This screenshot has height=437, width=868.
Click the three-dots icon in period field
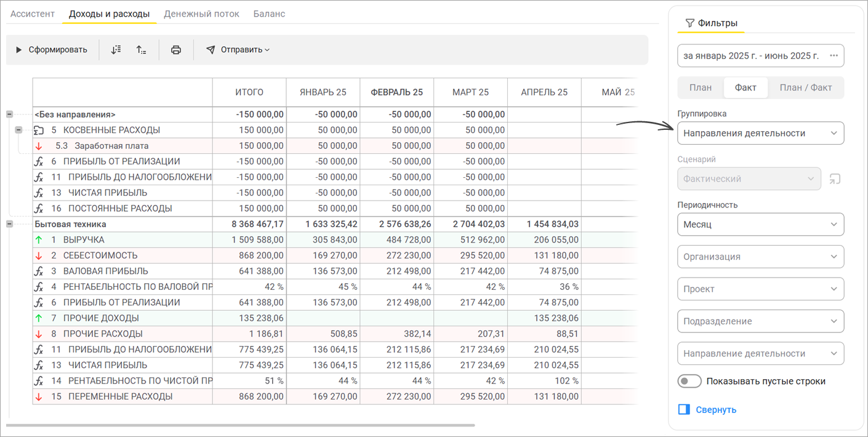[834, 55]
